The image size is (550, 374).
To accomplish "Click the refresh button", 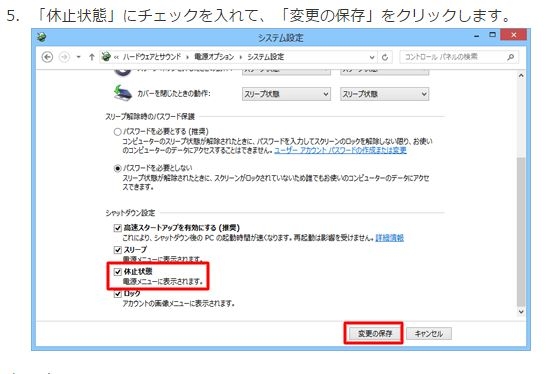I will click(x=385, y=57).
